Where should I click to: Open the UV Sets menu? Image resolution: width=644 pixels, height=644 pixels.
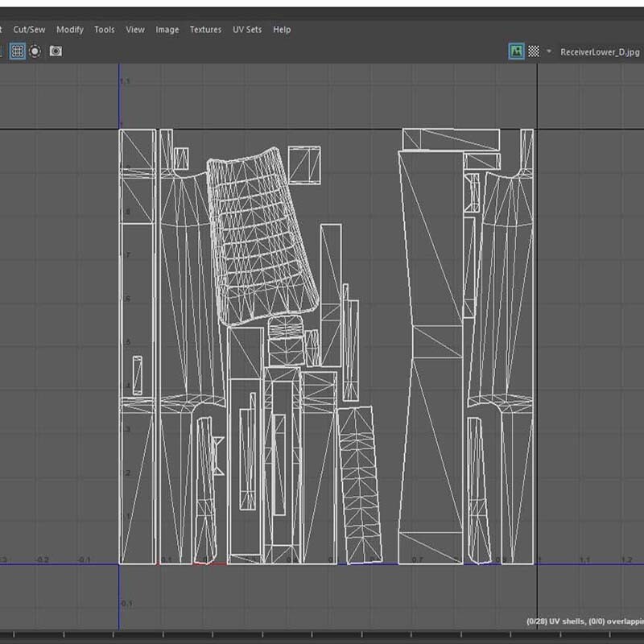(x=247, y=30)
